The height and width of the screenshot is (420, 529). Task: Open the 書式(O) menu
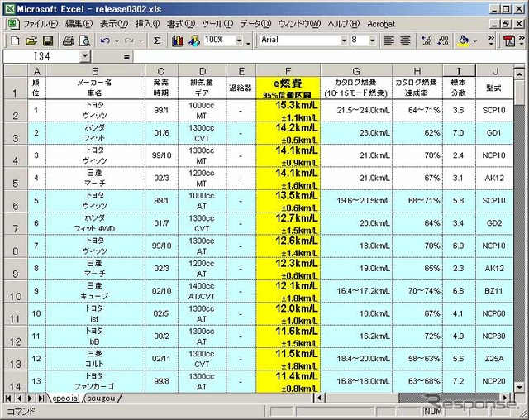[x=181, y=24]
